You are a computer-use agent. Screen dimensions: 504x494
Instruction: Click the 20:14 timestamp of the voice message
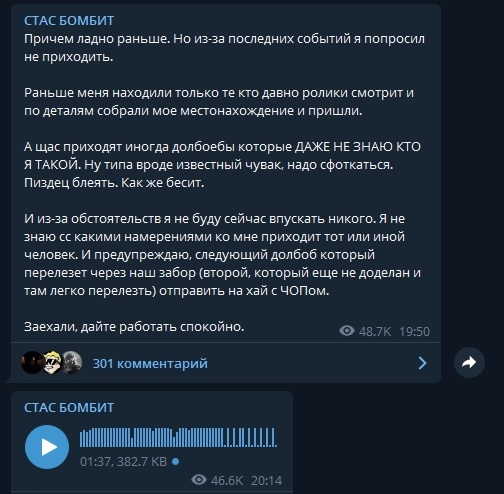pyautogui.click(x=267, y=480)
